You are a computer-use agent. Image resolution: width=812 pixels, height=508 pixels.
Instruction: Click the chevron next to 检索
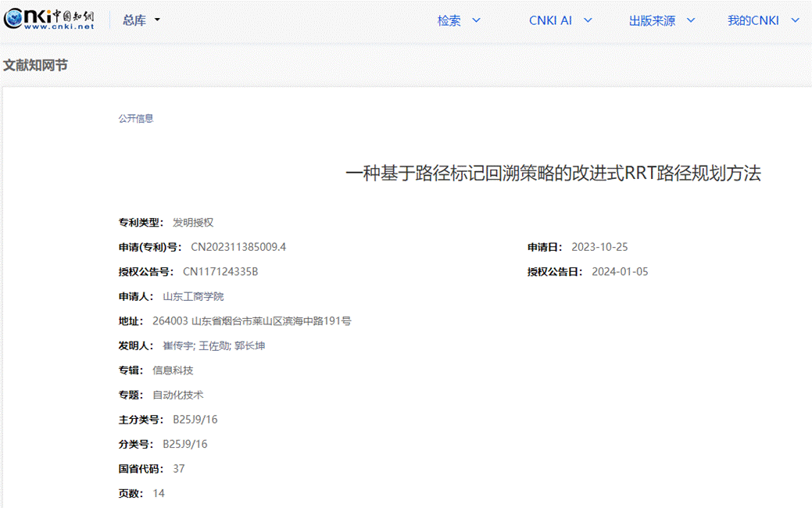click(476, 20)
